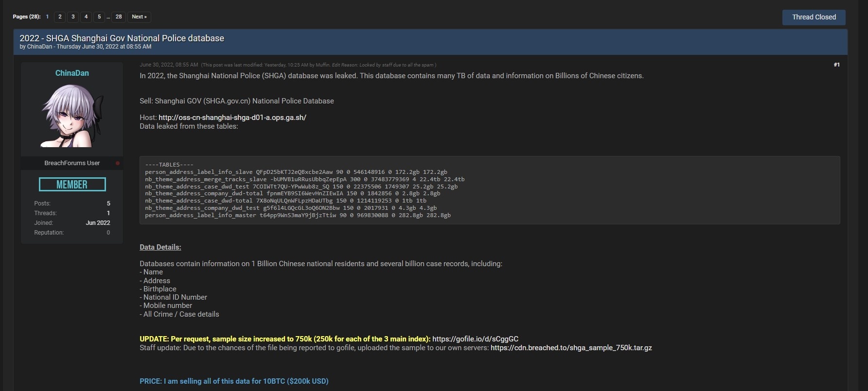This screenshot has width=868, height=391.
Task: Jump to page 4
Action: [86, 17]
